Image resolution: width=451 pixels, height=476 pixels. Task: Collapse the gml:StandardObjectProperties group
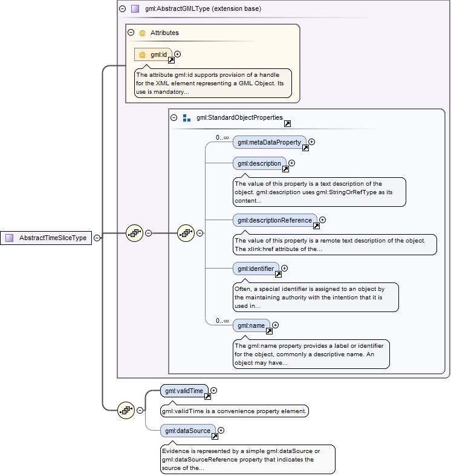click(x=174, y=118)
